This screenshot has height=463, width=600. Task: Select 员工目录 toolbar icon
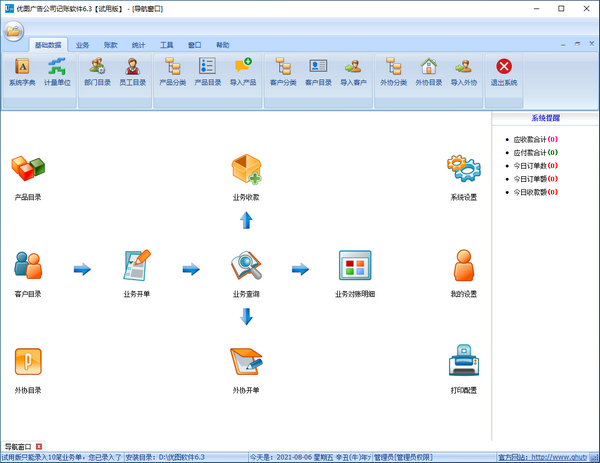tap(132, 71)
